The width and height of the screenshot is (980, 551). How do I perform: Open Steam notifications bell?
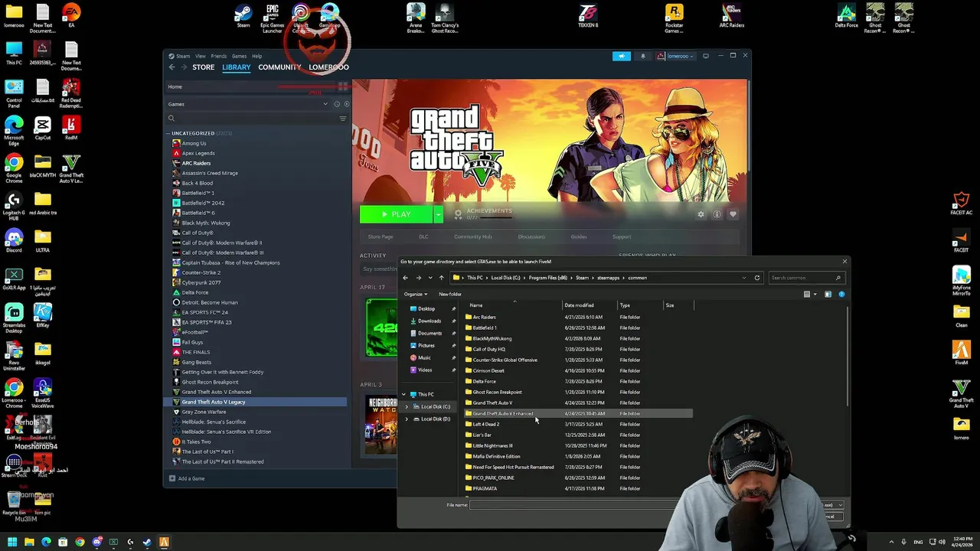(x=642, y=56)
